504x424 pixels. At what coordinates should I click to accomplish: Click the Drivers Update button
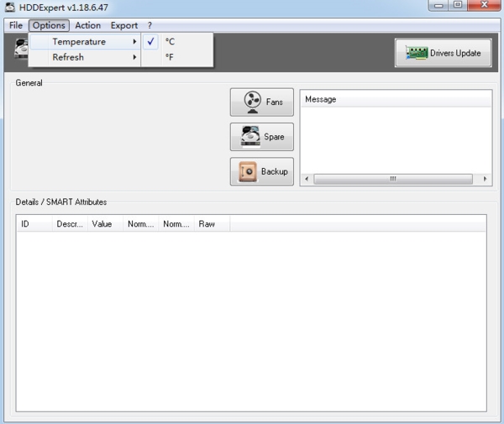[444, 53]
